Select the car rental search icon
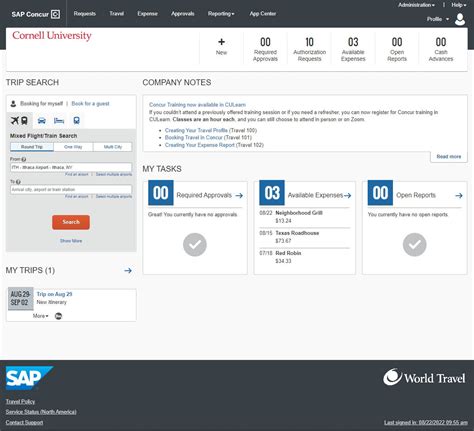This screenshot has width=474, height=431. (42, 120)
